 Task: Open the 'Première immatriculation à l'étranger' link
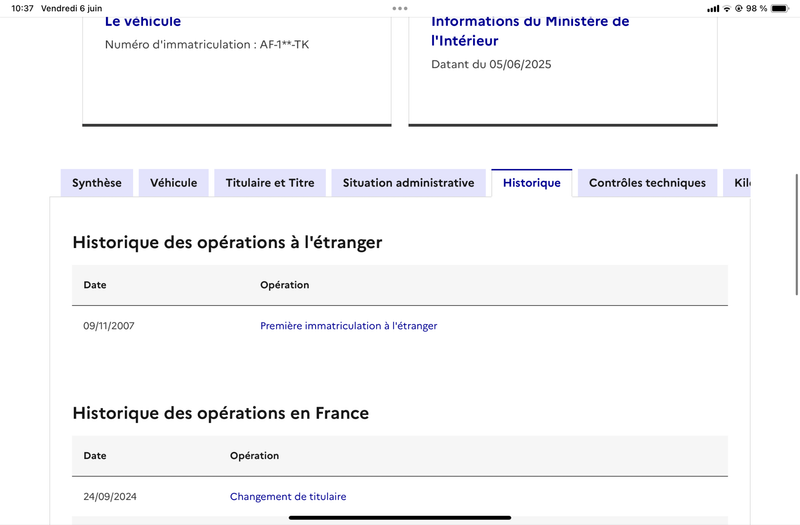[348, 326]
